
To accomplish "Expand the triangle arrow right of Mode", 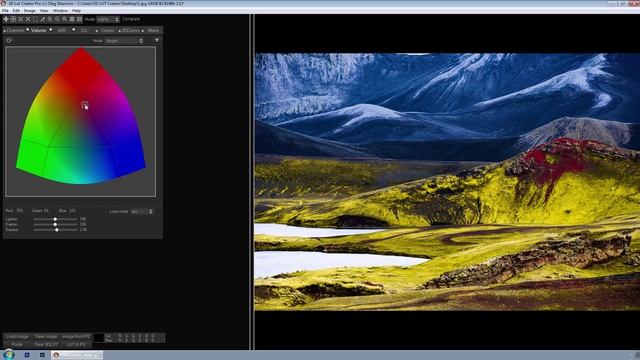I will click(x=157, y=40).
